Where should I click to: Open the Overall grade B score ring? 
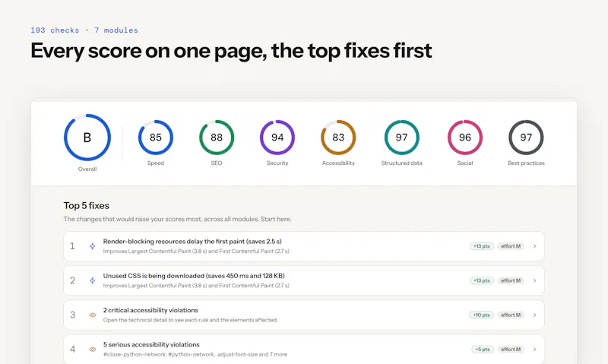(87, 138)
